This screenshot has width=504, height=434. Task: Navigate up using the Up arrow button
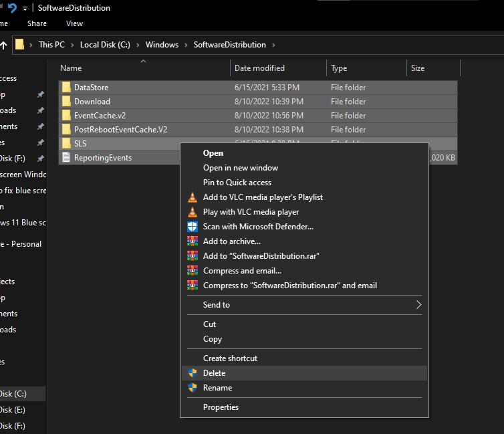3,45
